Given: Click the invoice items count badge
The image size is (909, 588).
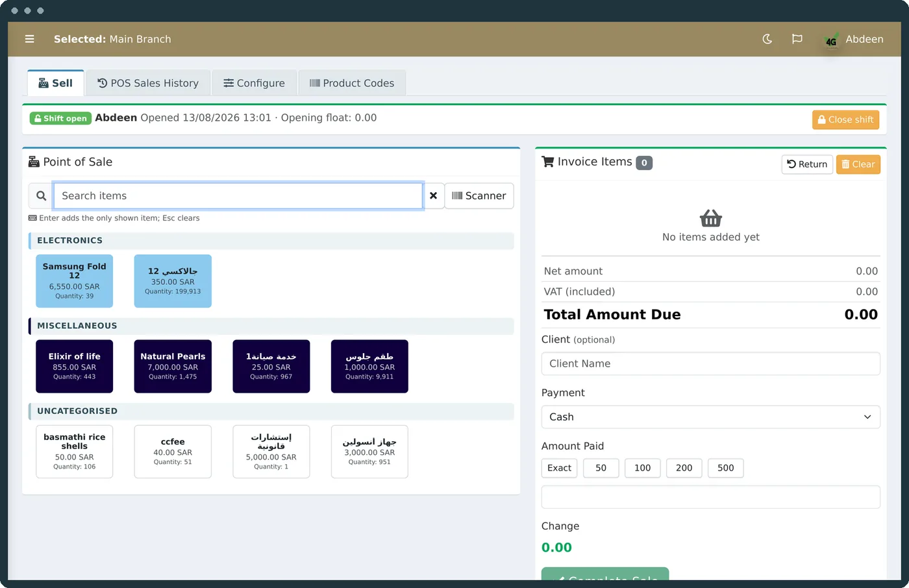Looking at the screenshot, I should coord(644,163).
